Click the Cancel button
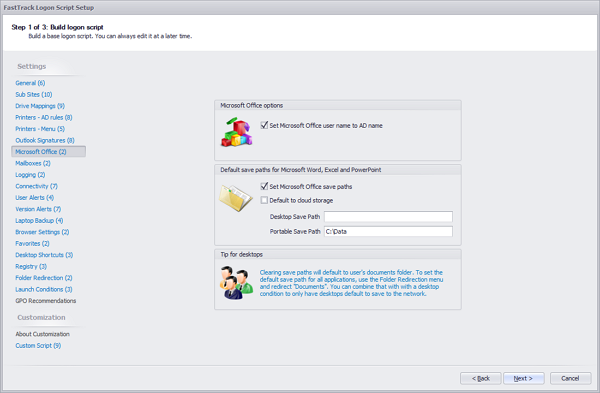 571,378
